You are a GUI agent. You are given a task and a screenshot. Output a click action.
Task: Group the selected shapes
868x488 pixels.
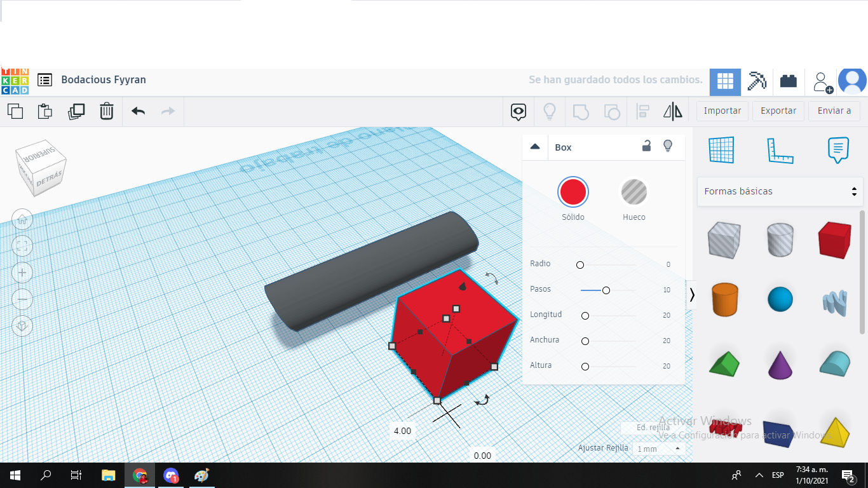pyautogui.click(x=581, y=112)
